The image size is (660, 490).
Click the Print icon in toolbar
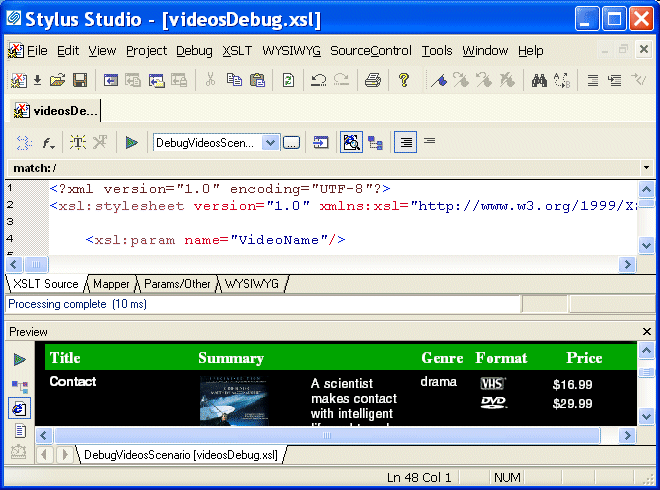click(x=372, y=81)
